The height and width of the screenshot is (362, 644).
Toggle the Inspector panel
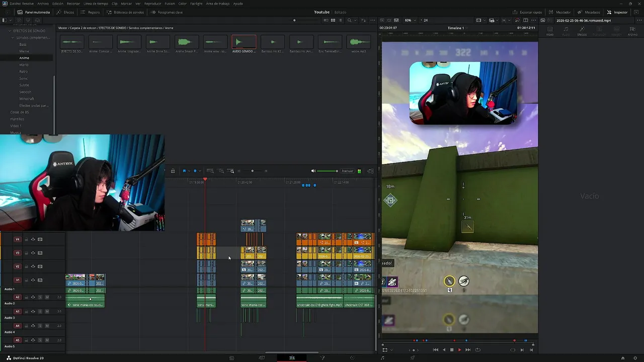[x=617, y=12]
